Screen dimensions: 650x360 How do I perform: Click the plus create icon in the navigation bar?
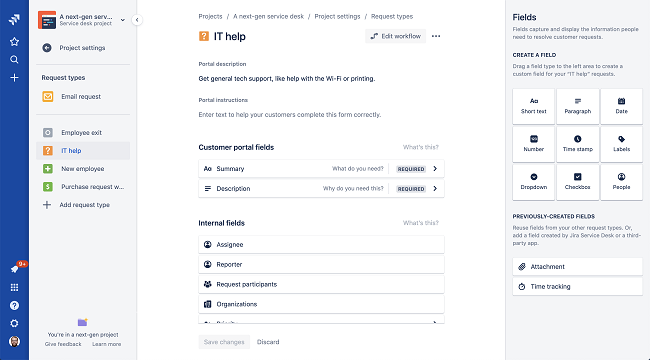tap(14, 78)
